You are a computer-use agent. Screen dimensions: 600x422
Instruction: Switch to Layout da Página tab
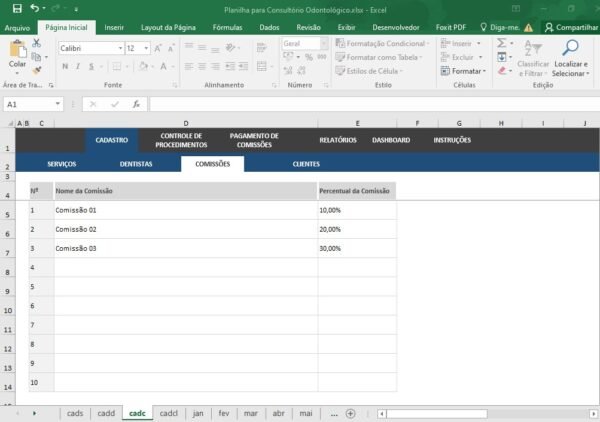click(x=168, y=28)
